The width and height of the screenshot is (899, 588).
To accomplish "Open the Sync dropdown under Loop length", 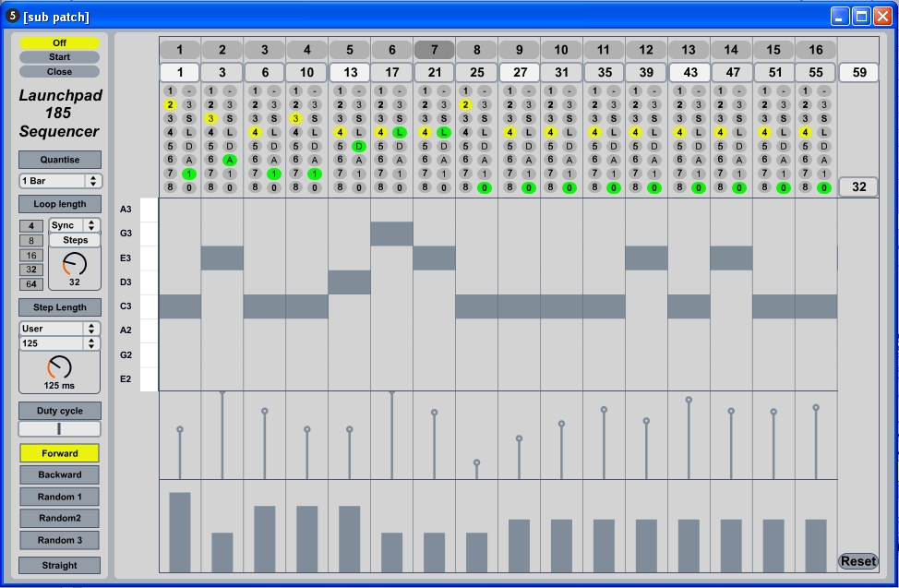I will coord(75,225).
